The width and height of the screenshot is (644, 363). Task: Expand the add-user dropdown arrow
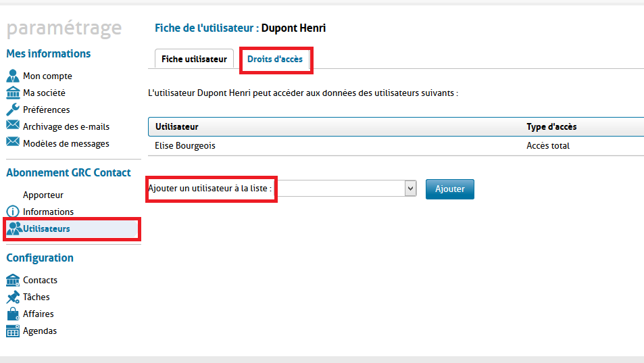[410, 189]
